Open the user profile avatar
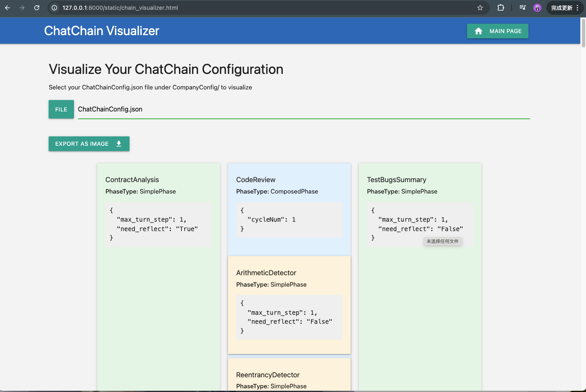 537,8
